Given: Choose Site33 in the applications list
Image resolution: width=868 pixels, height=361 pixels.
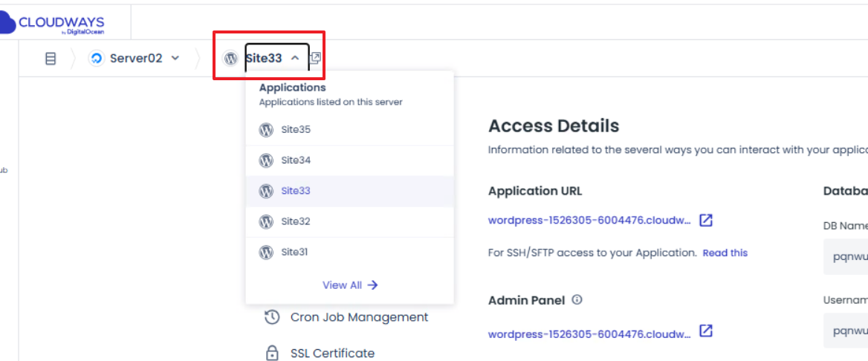Looking at the screenshot, I should [x=295, y=191].
